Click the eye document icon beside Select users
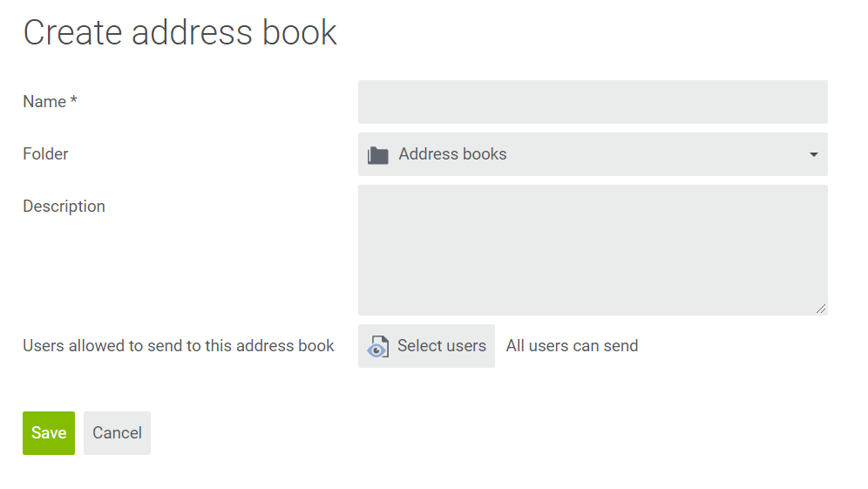 [377, 347]
